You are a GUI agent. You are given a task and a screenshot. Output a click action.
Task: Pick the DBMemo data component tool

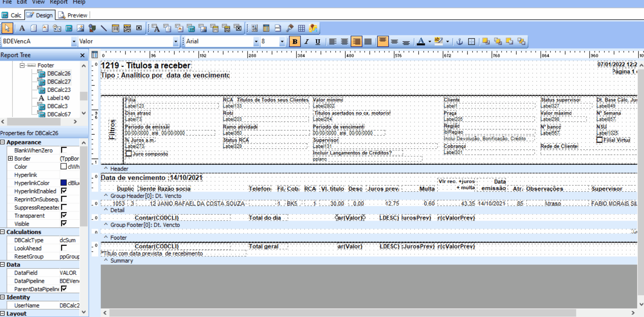click(x=167, y=28)
